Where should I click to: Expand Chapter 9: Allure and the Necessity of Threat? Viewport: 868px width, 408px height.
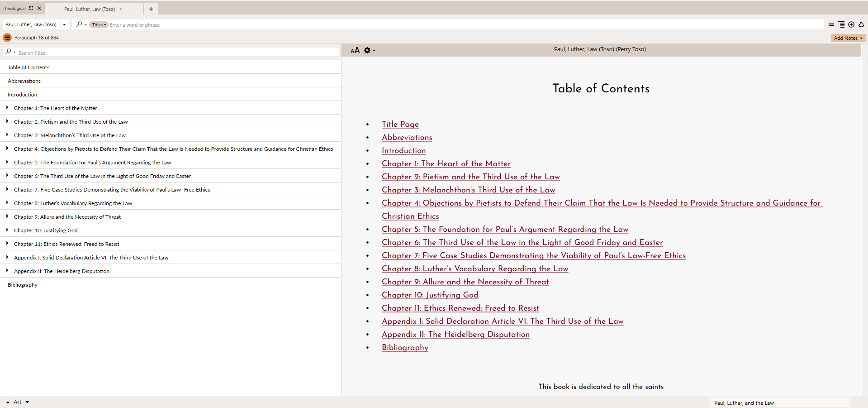click(7, 216)
